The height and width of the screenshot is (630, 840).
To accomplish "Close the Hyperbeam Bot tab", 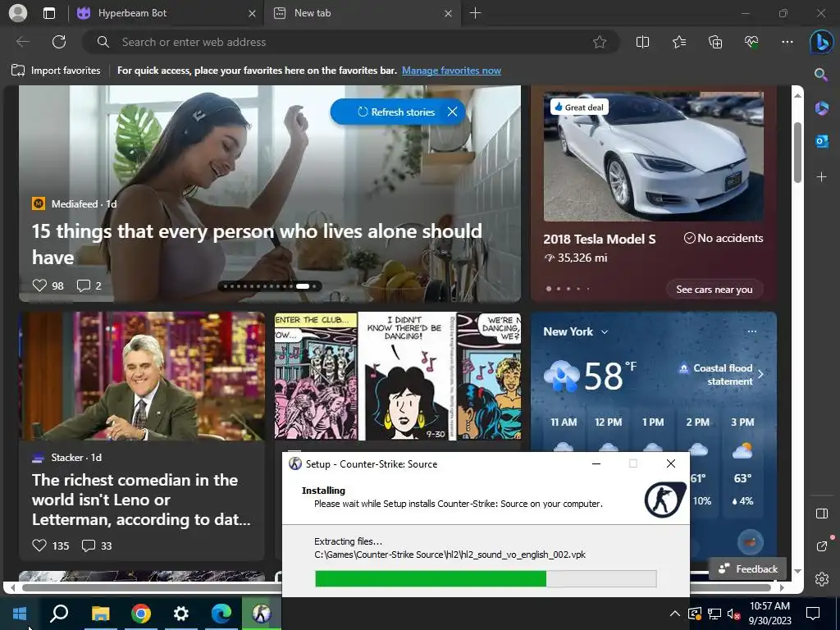I will (x=252, y=13).
